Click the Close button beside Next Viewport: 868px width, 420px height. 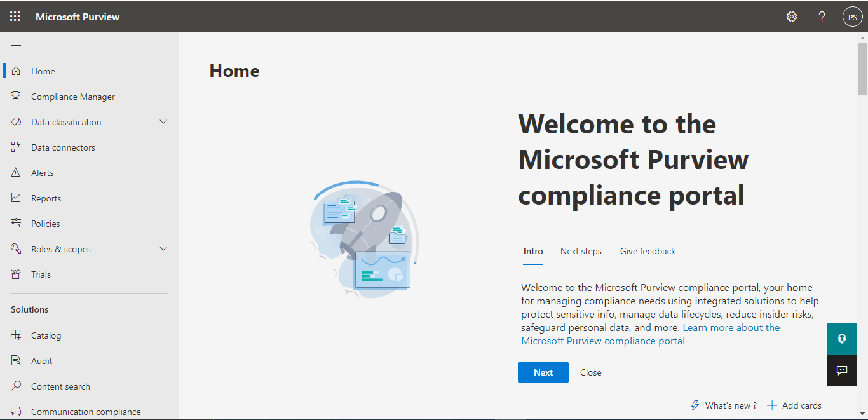590,372
